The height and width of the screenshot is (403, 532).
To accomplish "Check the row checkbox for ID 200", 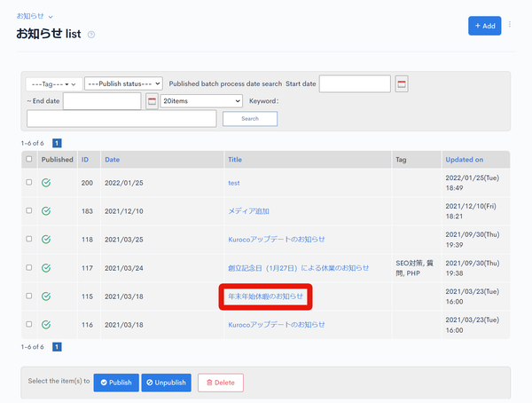I will pyautogui.click(x=29, y=182).
